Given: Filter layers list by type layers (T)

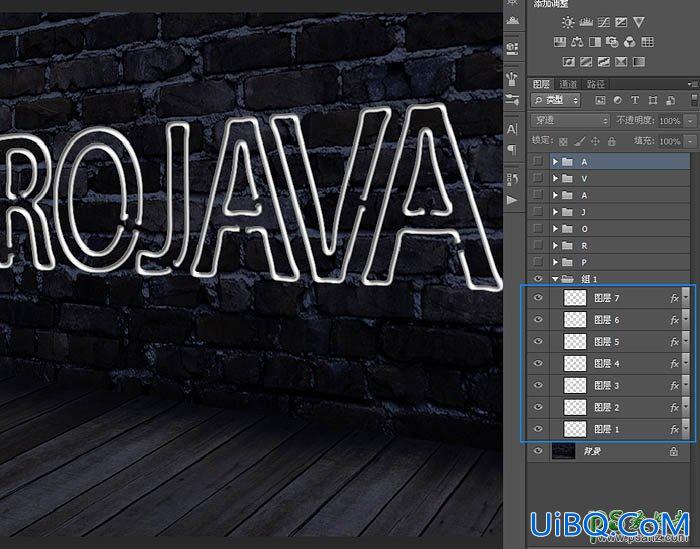Looking at the screenshot, I should coord(635,100).
